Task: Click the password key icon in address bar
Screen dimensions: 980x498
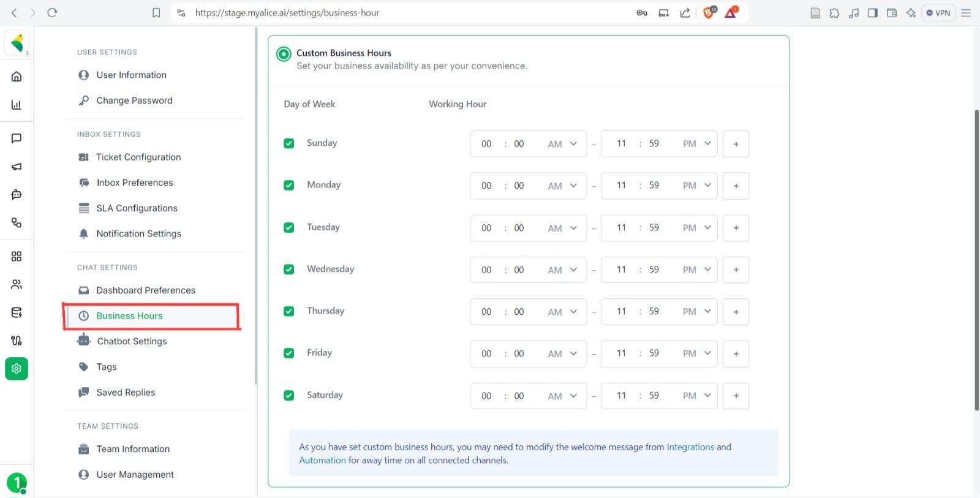Action: pyautogui.click(x=642, y=13)
